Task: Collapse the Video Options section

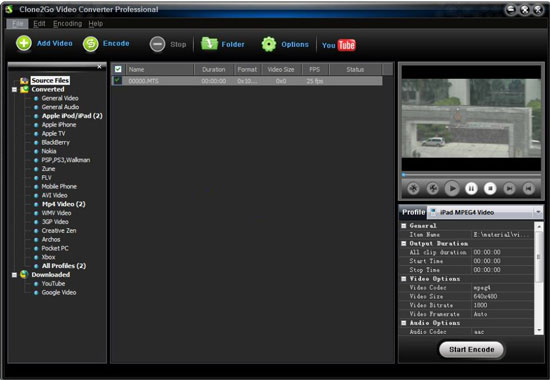Action: point(404,279)
